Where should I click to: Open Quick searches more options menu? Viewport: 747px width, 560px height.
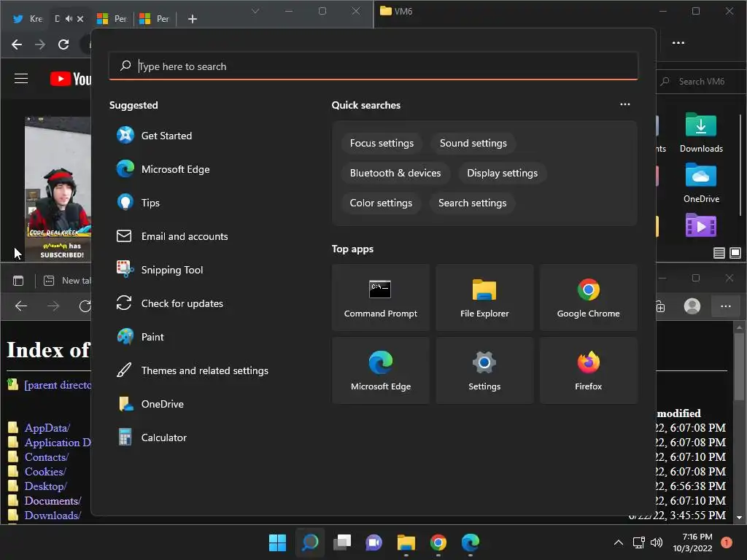point(624,104)
